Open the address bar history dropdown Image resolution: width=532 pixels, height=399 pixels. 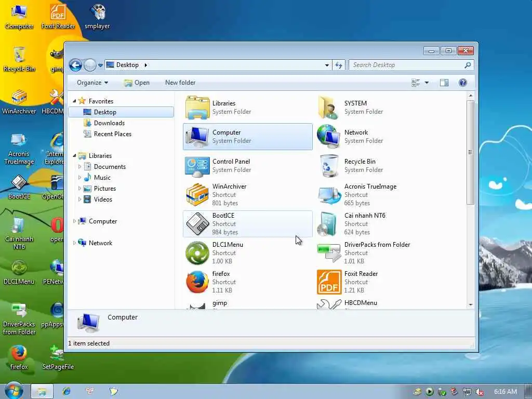(327, 65)
